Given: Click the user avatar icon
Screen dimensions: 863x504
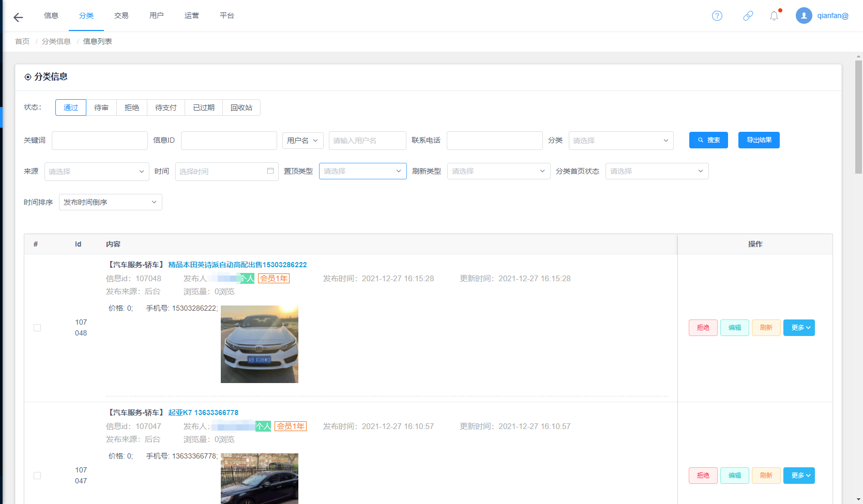Looking at the screenshot, I should click(804, 16).
